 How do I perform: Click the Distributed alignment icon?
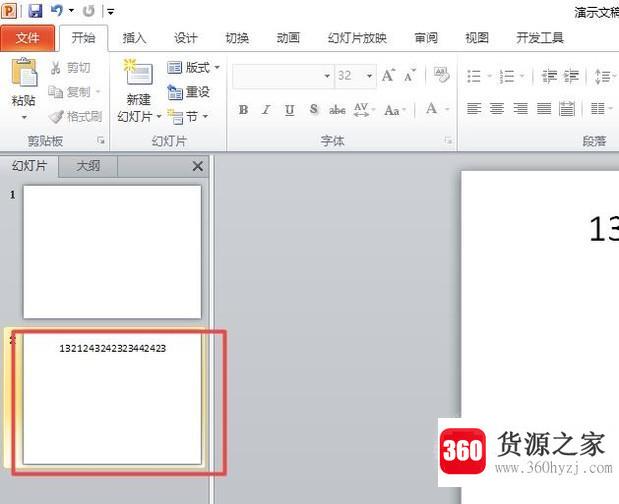567,108
